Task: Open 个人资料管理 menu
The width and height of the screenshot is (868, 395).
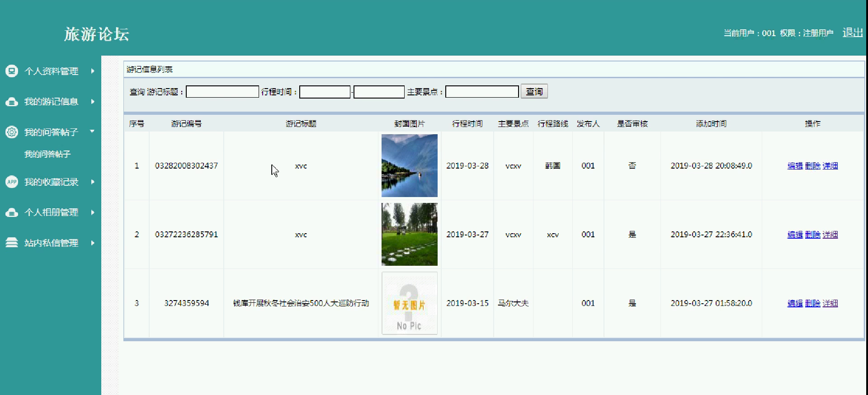Action: click(x=51, y=71)
